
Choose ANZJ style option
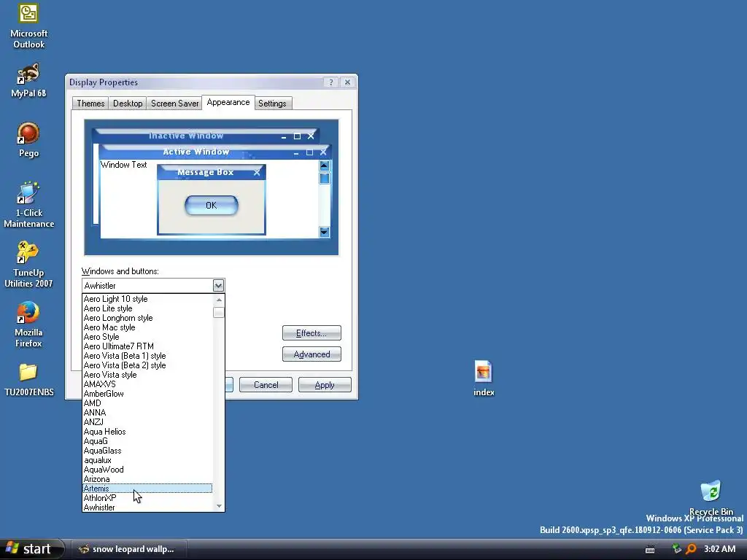pos(147,422)
